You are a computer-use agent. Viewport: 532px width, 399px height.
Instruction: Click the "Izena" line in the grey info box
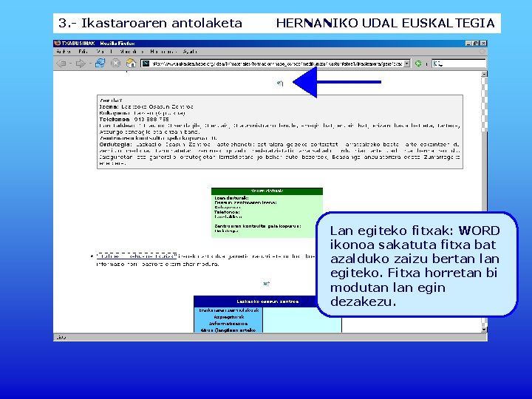coord(146,106)
